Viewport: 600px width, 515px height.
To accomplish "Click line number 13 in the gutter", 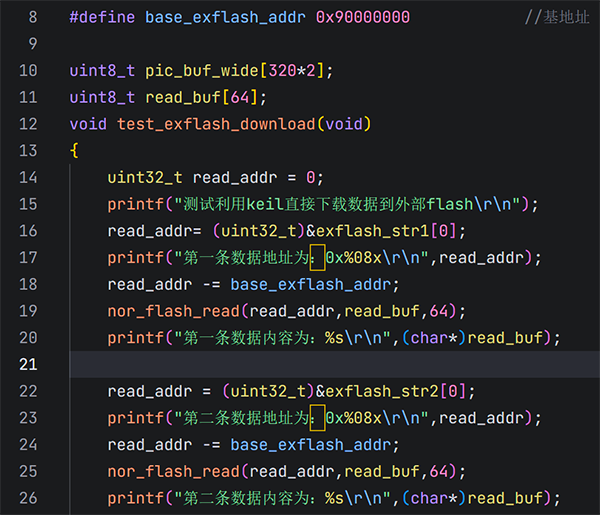I will (x=28, y=151).
